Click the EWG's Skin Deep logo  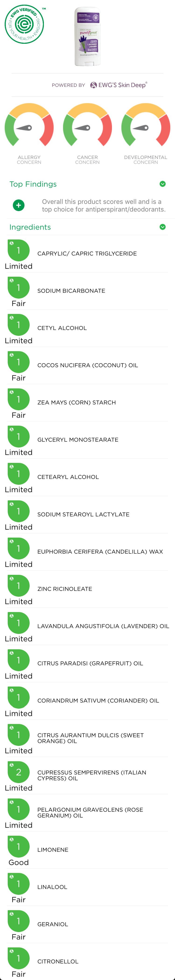tap(119, 85)
